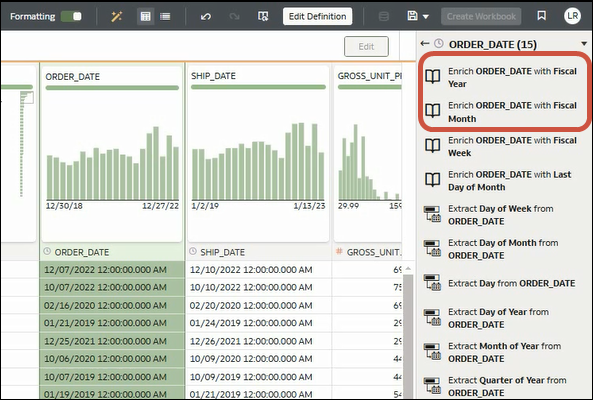
Task: Switch to the table grid view icon
Action: pos(145,16)
